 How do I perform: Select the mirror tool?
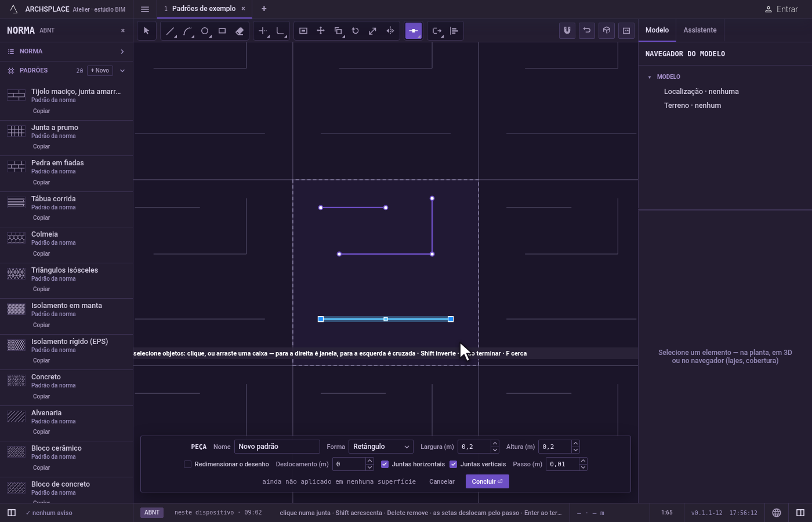coord(390,31)
